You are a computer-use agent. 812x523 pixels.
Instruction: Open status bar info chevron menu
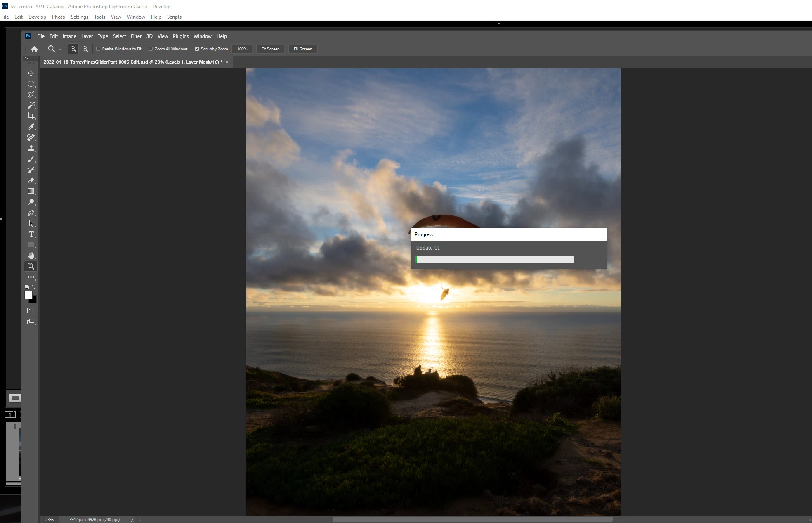point(132,519)
